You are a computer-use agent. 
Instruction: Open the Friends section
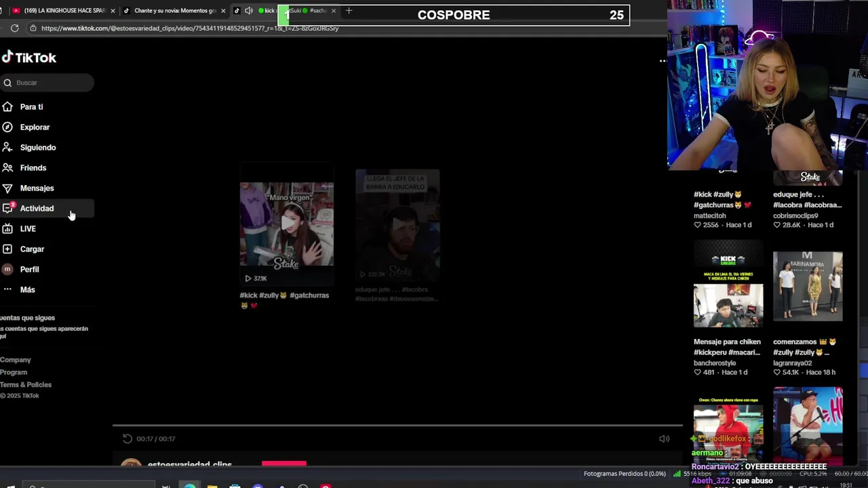pos(33,168)
